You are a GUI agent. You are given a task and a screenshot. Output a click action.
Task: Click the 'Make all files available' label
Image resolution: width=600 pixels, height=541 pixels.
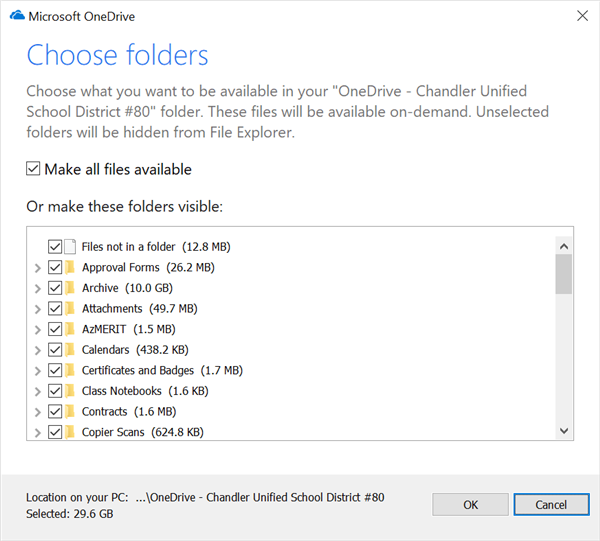click(118, 169)
